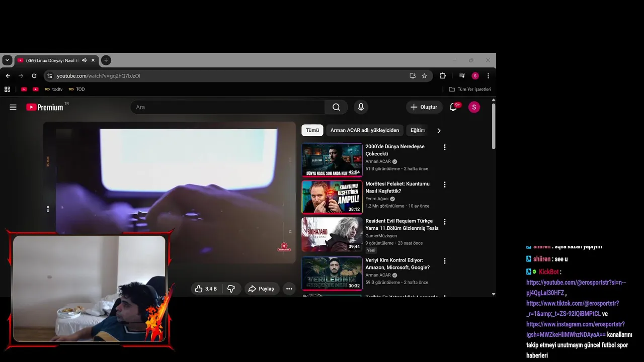Show more filter chips with right arrow

(x=439, y=131)
